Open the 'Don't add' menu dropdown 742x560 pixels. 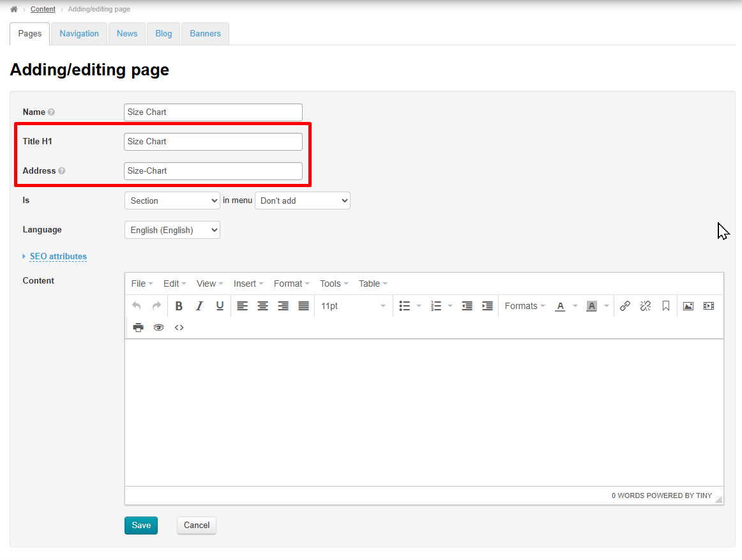click(302, 201)
